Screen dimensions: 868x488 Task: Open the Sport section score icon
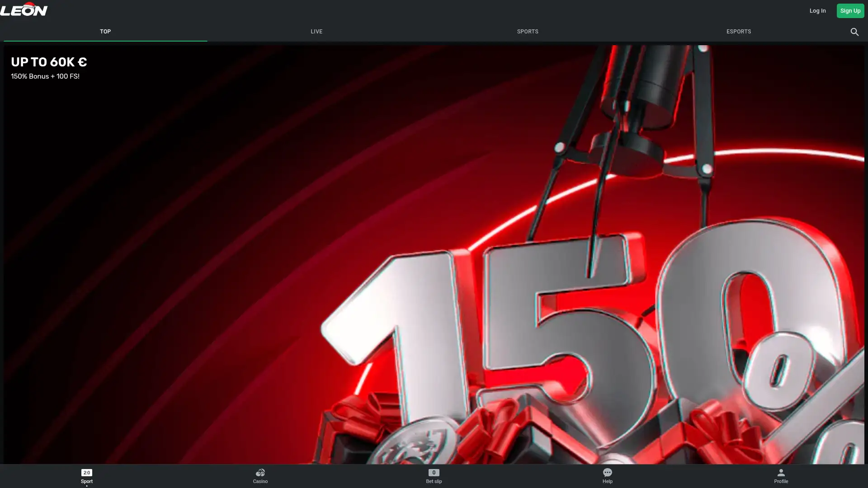86,473
